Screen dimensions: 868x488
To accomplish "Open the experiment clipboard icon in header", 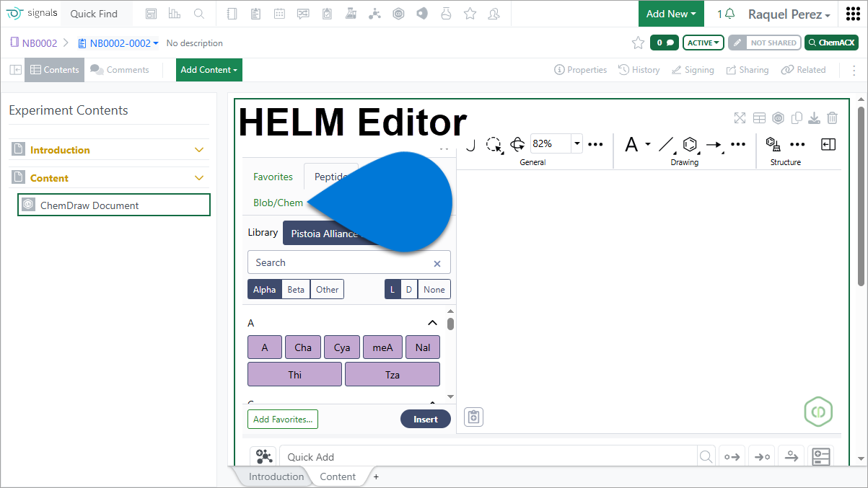I will (255, 14).
